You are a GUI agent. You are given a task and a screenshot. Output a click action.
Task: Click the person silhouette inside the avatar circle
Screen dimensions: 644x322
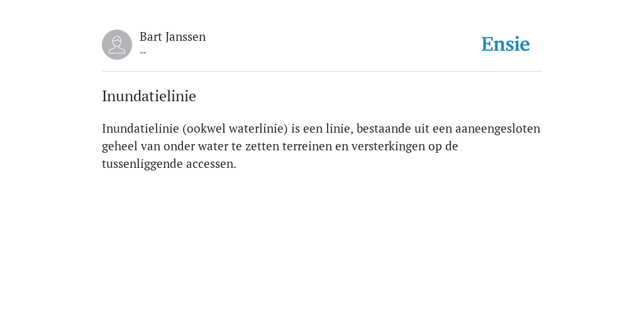[117, 45]
